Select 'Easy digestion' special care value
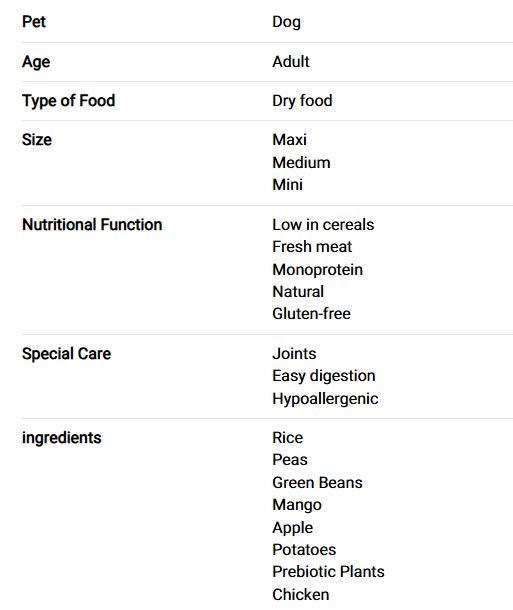 click(324, 376)
